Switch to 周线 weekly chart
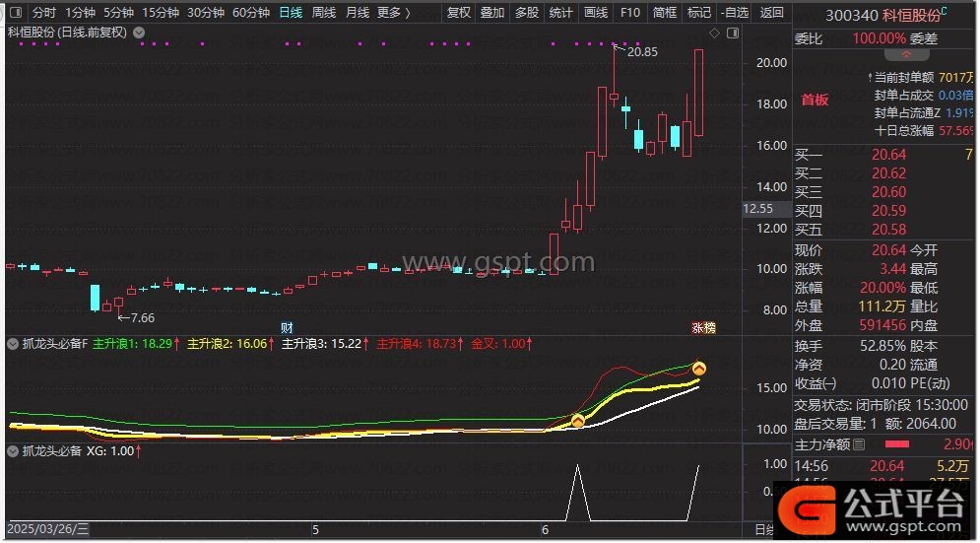The height and width of the screenshot is (543, 980). click(324, 13)
